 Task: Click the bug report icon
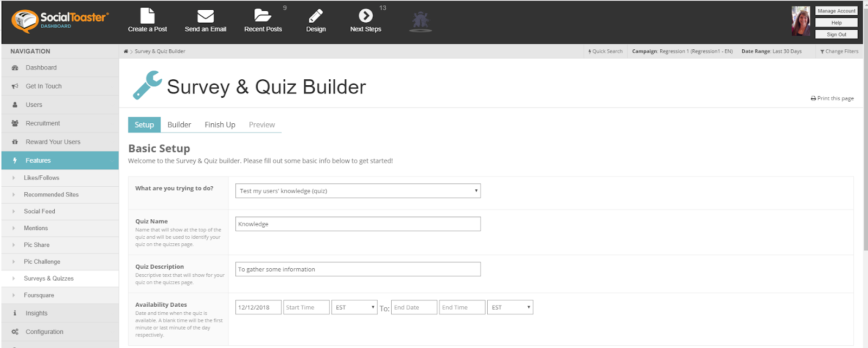pos(420,21)
